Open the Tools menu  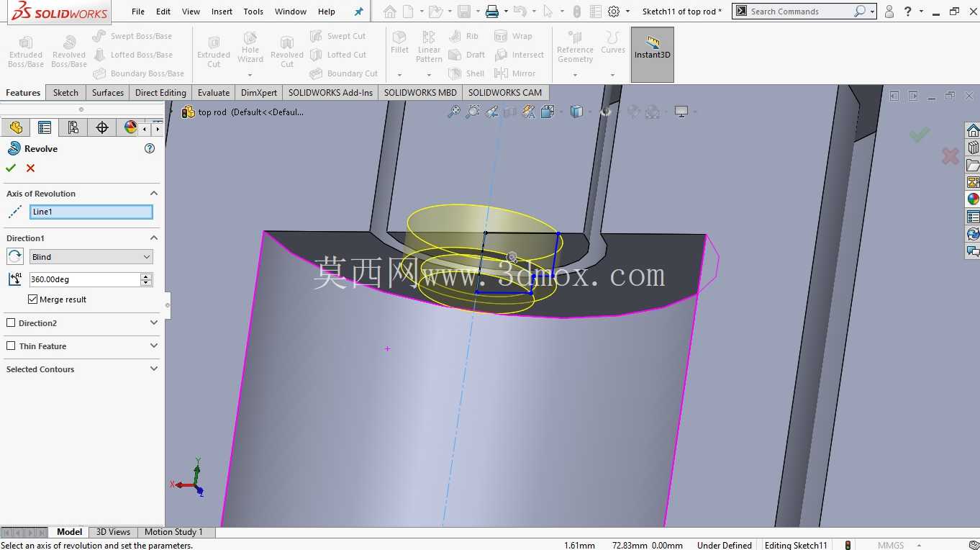253,12
